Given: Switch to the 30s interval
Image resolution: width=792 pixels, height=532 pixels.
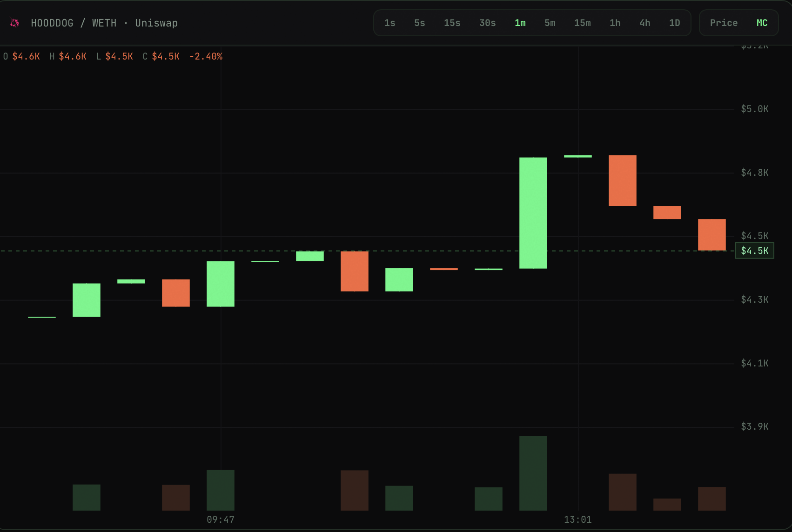Looking at the screenshot, I should pyautogui.click(x=488, y=23).
